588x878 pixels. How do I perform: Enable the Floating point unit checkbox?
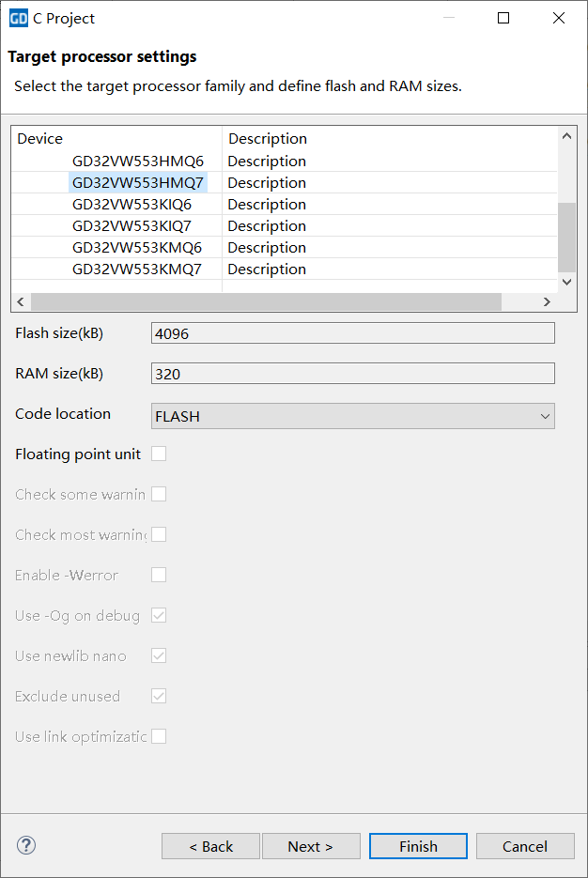pos(159,454)
